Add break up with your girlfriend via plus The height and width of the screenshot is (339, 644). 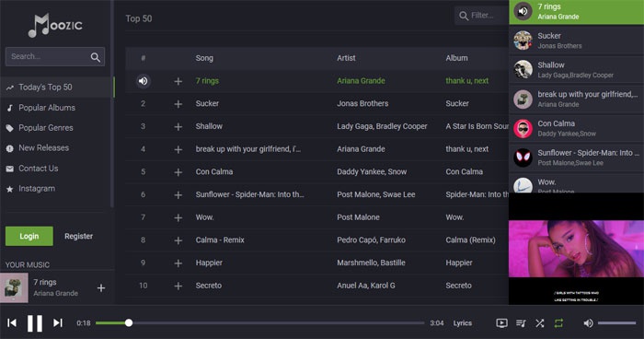pyautogui.click(x=178, y=150)
